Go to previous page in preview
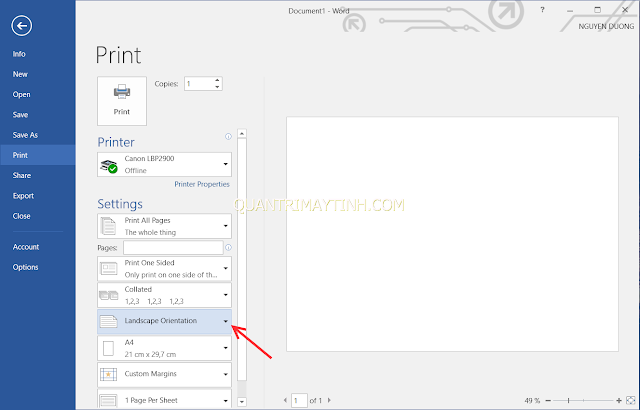This screenshot has width=640, height=410. (x=285, y=400)
